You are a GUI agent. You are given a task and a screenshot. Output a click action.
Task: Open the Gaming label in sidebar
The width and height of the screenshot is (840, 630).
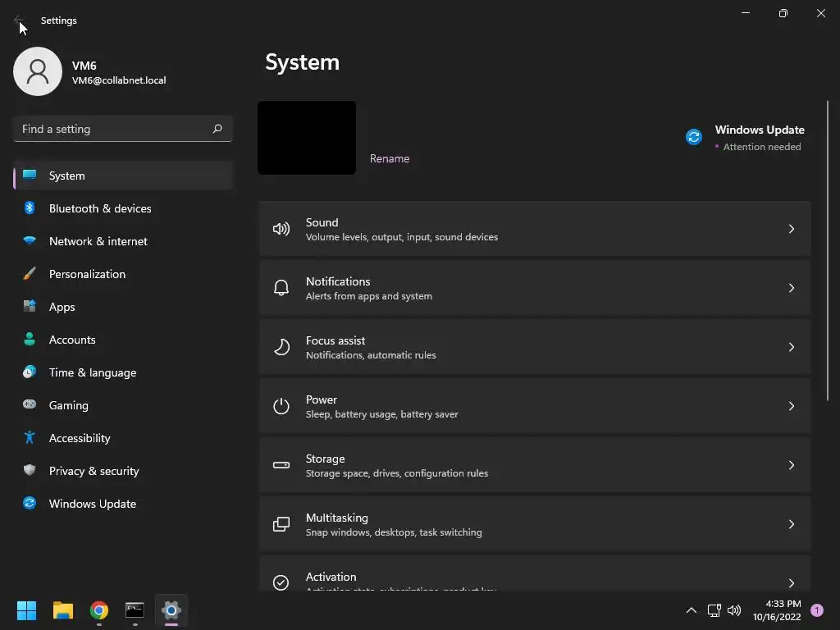click(x=69, y=405)
